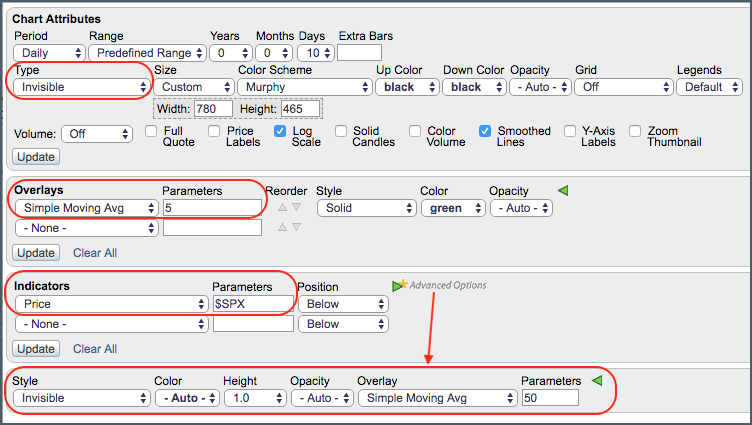
Task: Move Simple Moving Avg overlay down
Action: point(295,208)
